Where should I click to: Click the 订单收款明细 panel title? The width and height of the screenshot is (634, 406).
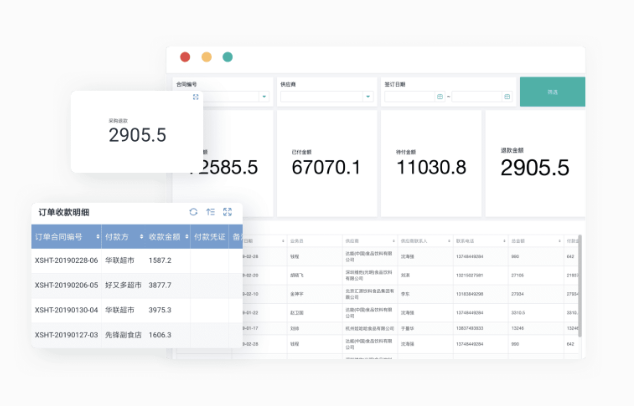click(x=64, y=212)
